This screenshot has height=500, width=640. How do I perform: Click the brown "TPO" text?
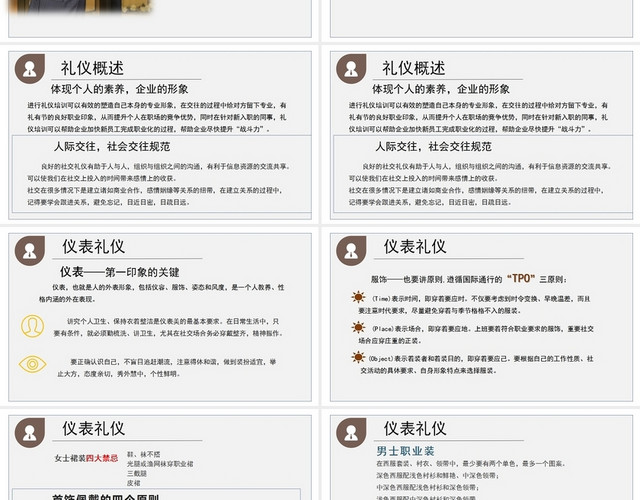521,279
